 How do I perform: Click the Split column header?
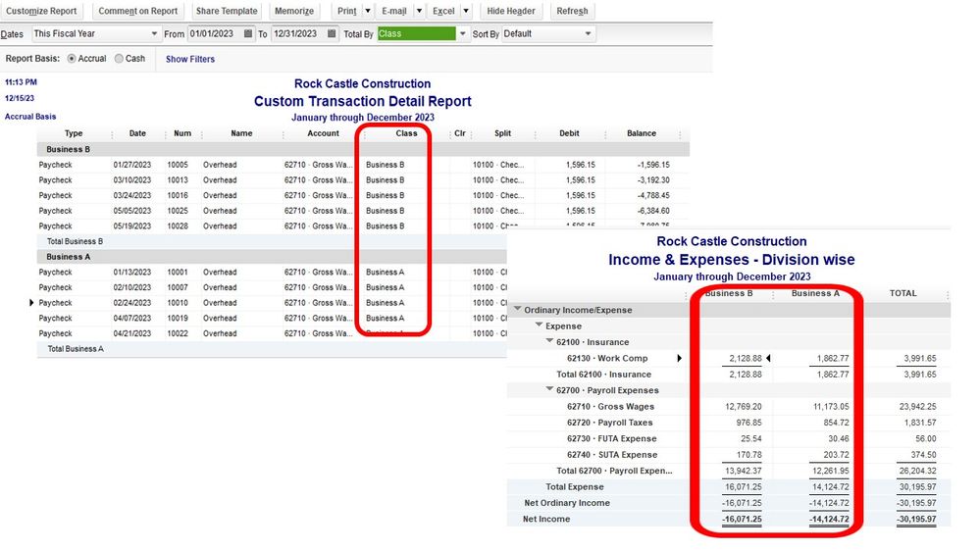502,133
